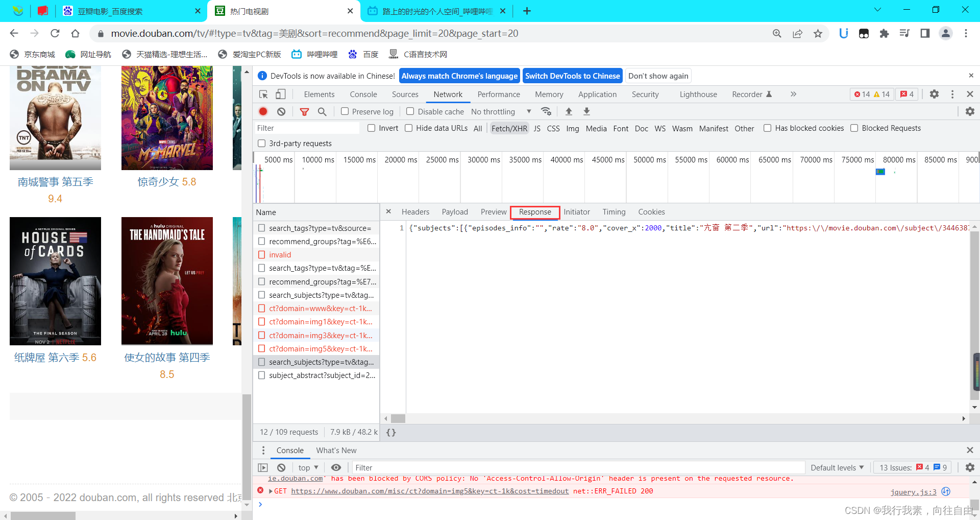Bookmark this page with star
The image size is (980, 520).
(x=818, y=33)
